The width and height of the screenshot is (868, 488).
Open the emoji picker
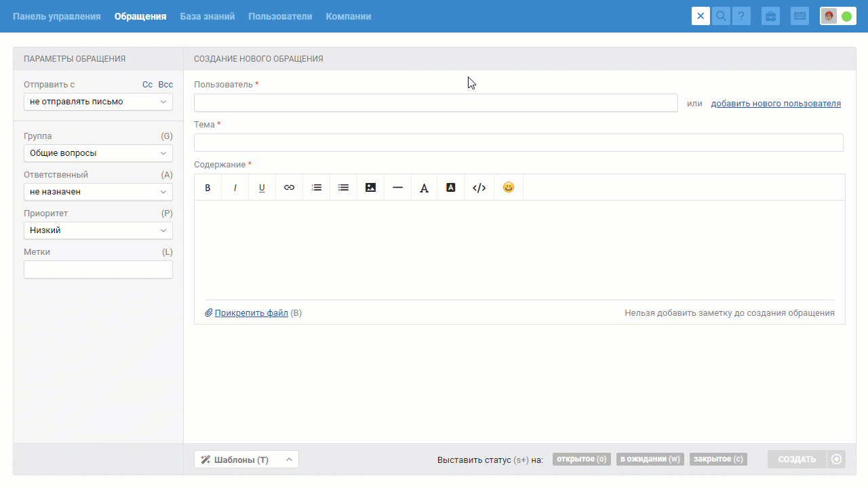click(x=509, y=188)
